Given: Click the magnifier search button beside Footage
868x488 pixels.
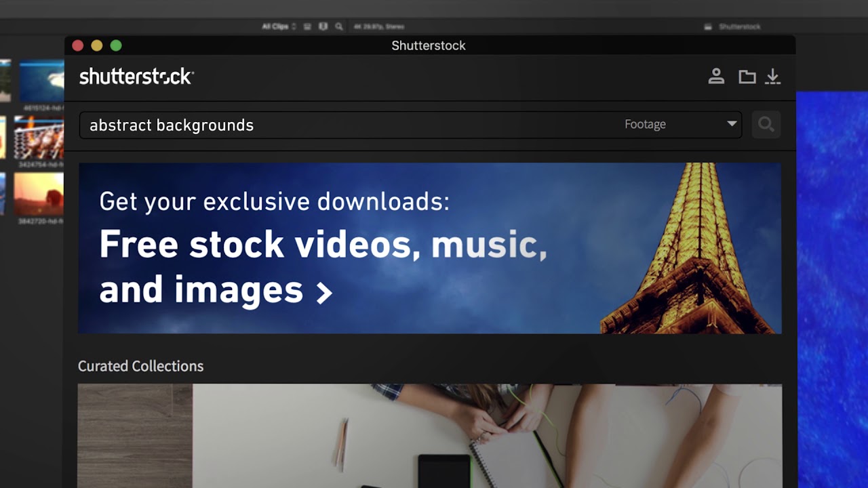Looking at the screenshot, I should coord(766,125).
